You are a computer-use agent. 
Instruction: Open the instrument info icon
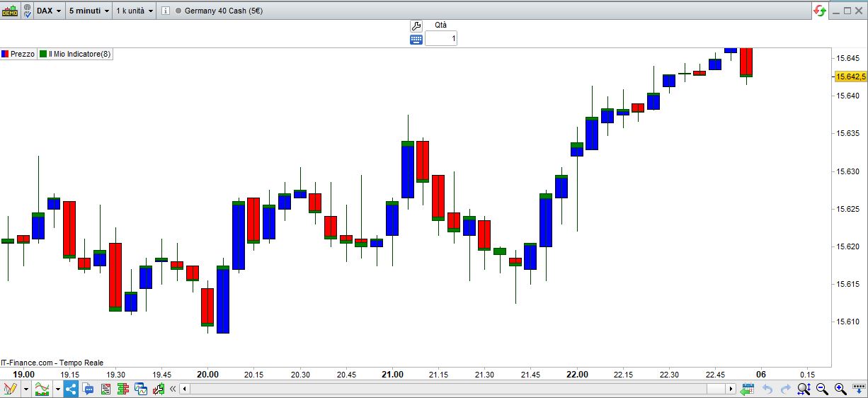(165, 11)
